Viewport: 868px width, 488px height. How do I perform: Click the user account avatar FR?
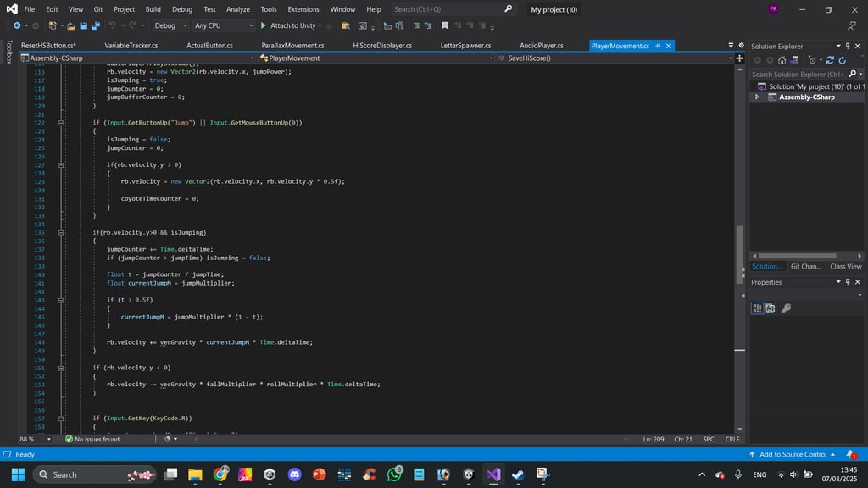click(x=773, y=8)
